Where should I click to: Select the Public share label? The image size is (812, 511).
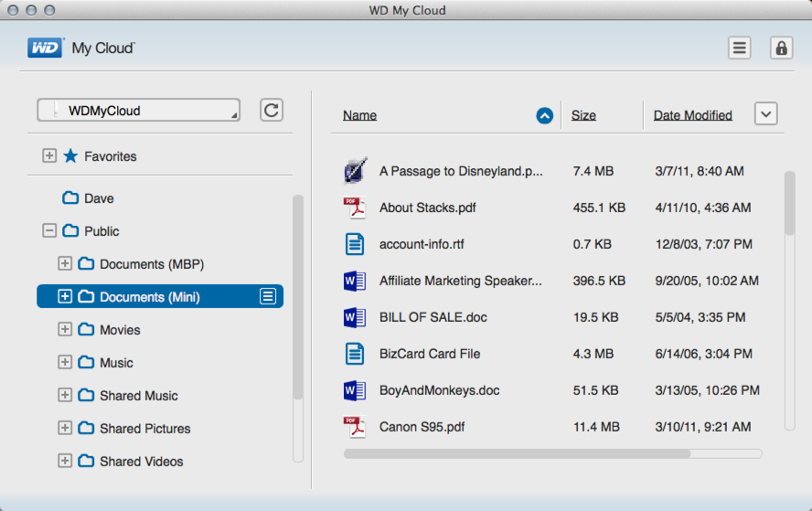101,231
